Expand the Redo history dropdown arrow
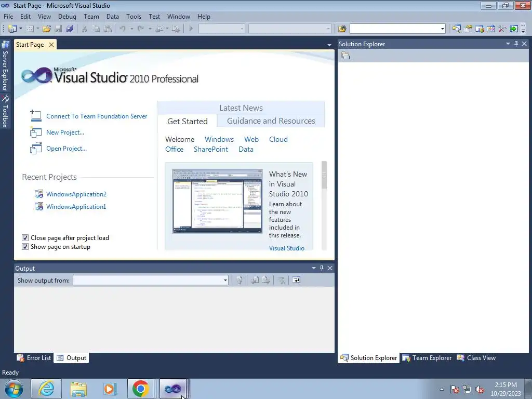532x399 pixels. click(x=150, y=29)
